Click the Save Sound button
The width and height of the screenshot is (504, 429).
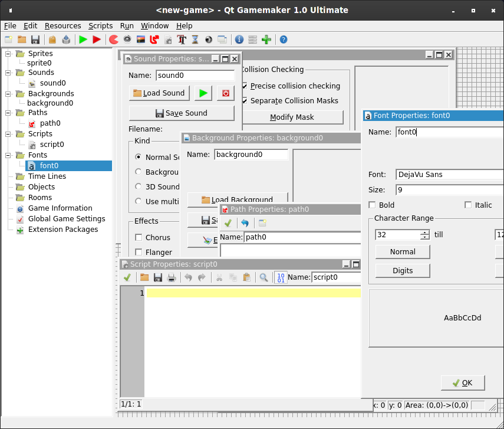point(182,113)
